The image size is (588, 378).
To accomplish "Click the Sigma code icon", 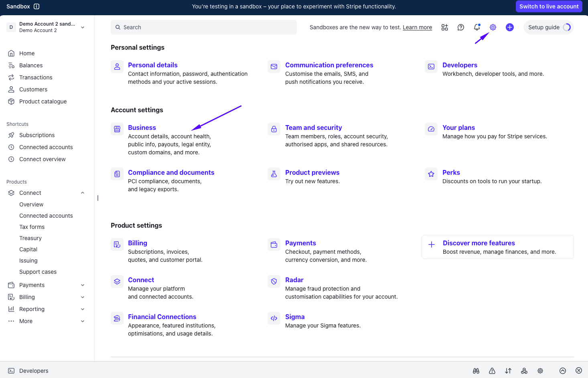I will click(274, 318).
